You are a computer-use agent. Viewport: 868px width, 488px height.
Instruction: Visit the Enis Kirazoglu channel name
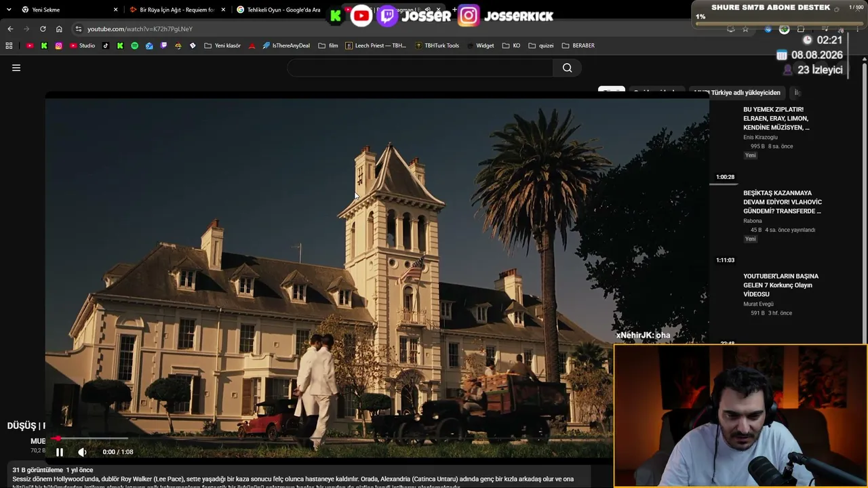[760, 138]
